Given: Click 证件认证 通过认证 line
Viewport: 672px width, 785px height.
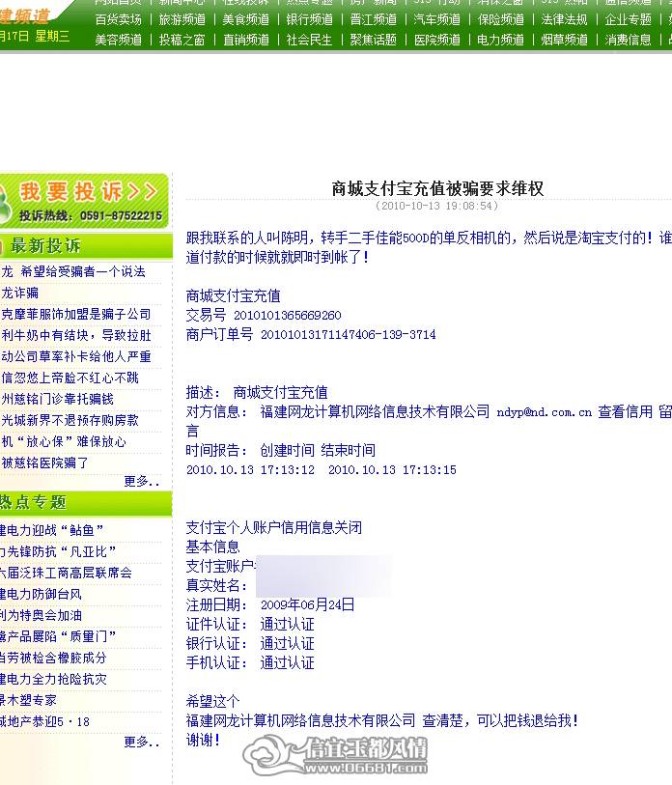Looking at the screenshot, I should click(x=250, y=625).
